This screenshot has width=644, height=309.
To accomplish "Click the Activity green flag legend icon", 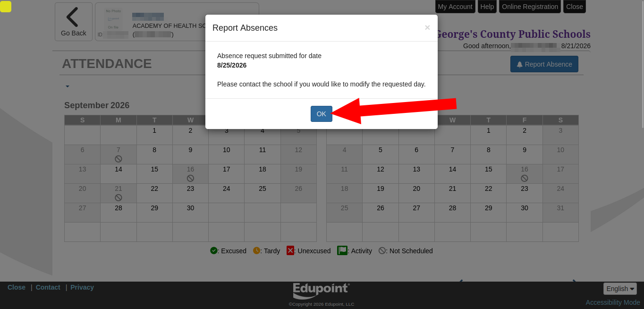I will [342, 250].
